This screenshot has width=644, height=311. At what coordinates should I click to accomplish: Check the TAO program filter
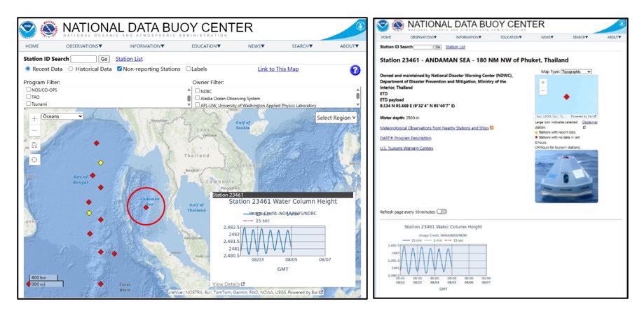point(28,97)
